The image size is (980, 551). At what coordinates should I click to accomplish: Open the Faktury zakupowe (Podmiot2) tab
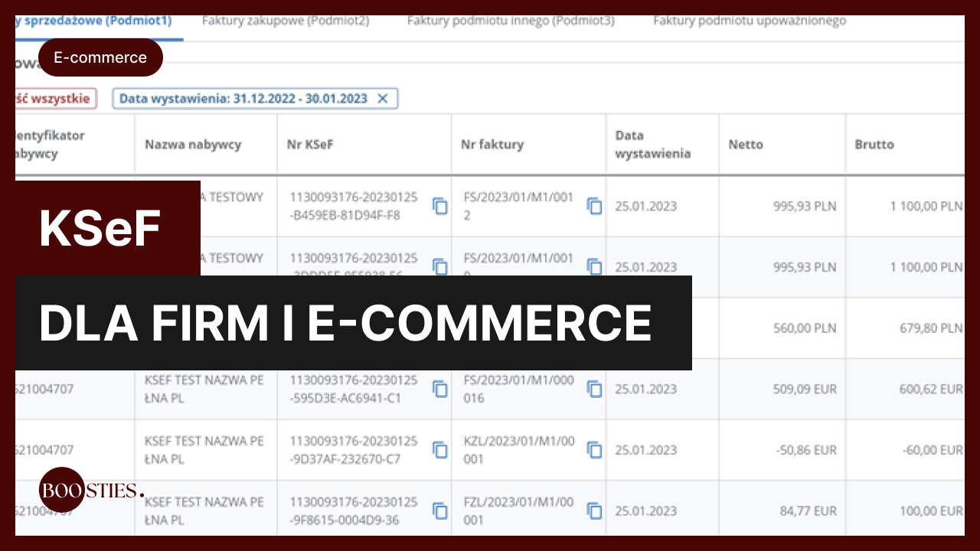click(286, 21)
